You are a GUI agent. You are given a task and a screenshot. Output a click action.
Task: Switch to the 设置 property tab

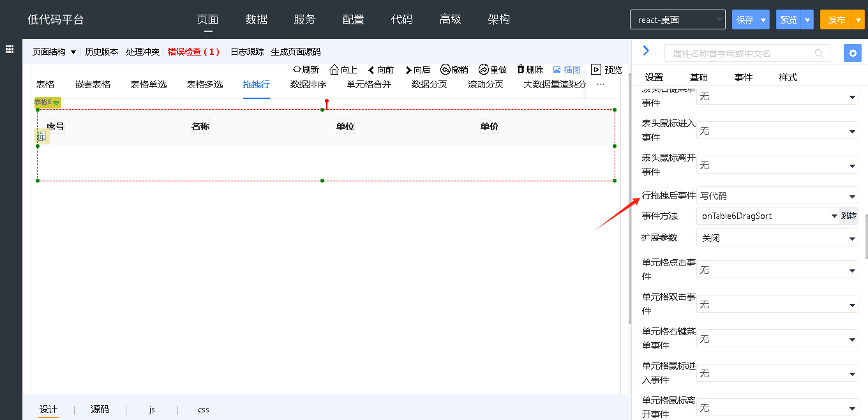tap(654, 77)
